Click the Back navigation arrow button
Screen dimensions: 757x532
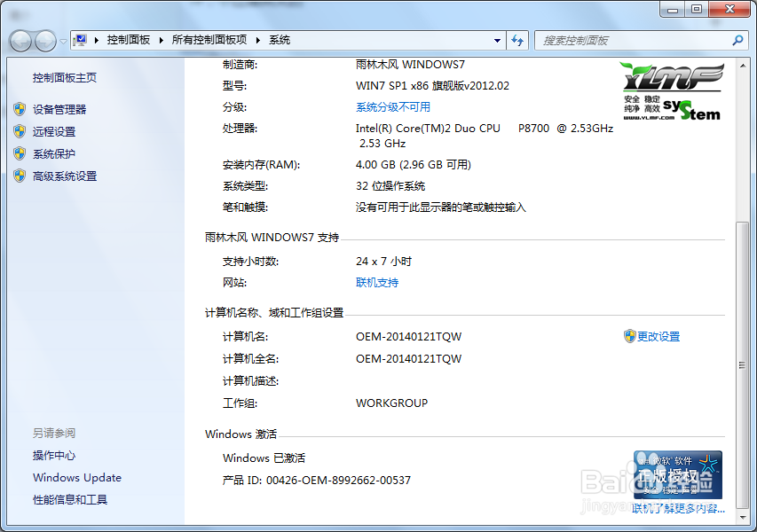point(20,41)
